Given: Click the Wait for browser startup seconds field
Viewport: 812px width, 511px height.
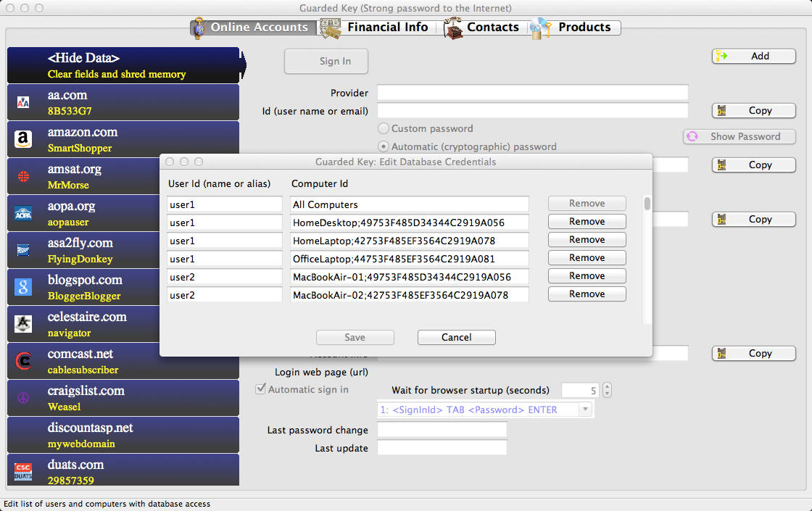Looking at the screenshot, I should 581,391.
